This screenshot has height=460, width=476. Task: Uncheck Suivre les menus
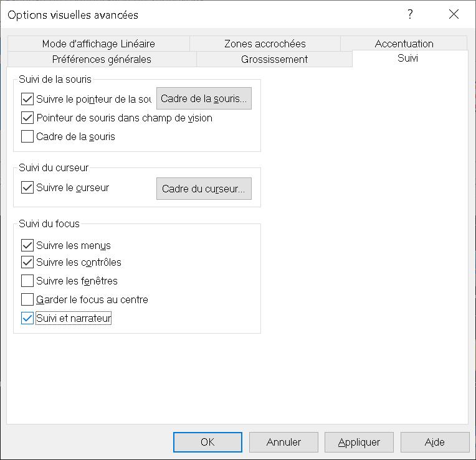pos(27,245)
